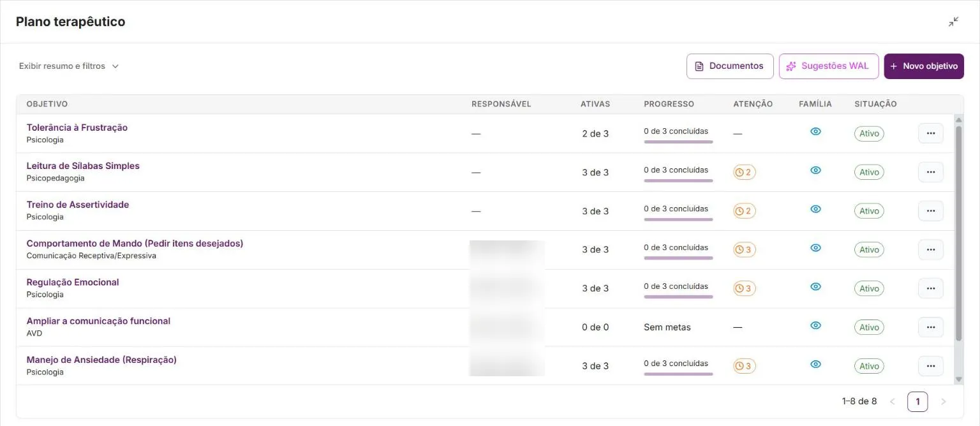Open the three-dot menu for Manejo de Ansiedade
Screen dimensions: 980x426
930,366
